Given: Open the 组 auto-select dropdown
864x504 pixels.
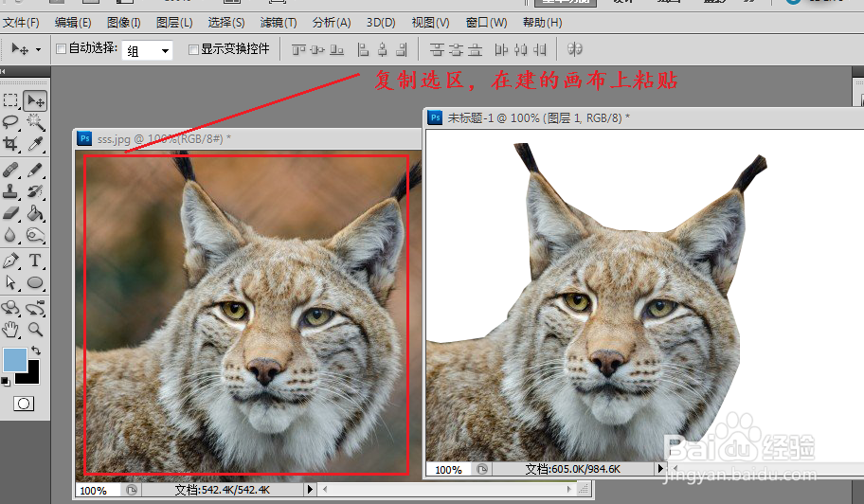Looking at the screenshot, I should pyautogui.click(x=147, y=50).
